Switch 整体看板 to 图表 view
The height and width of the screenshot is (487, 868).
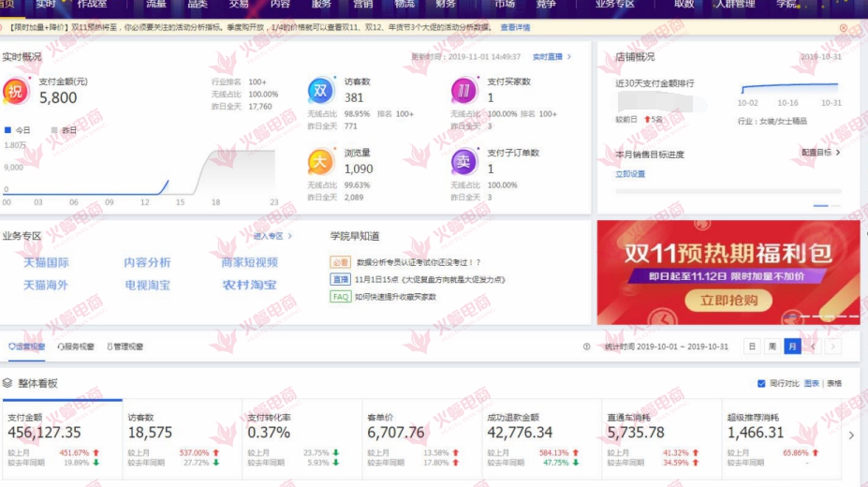(811, 384)
